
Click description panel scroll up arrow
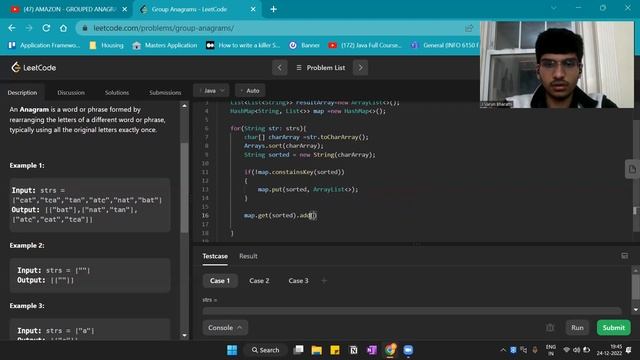point(184,106)
